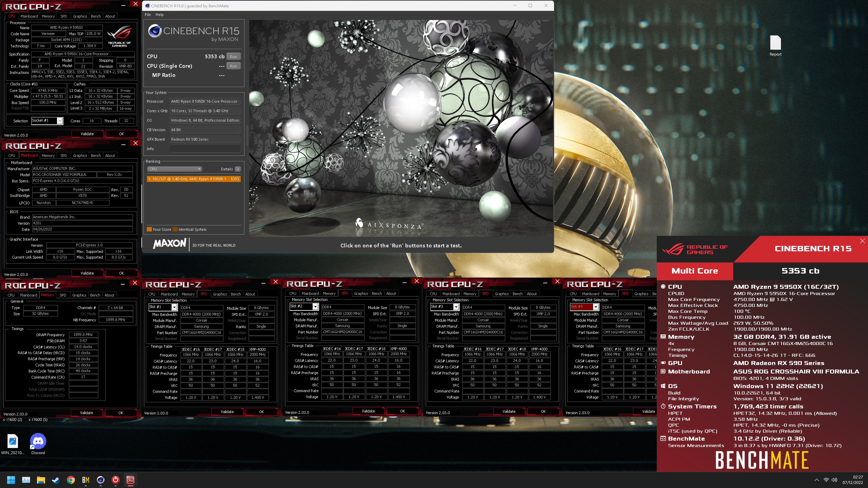Open Mainboard tab in Slot #2 SPD window
Viewport: 868px width, 488px height.
click(x=310, y=293)
